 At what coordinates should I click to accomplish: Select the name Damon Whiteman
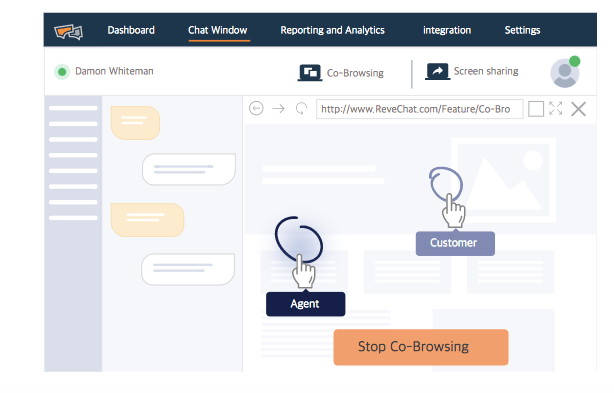coord(114,71)
